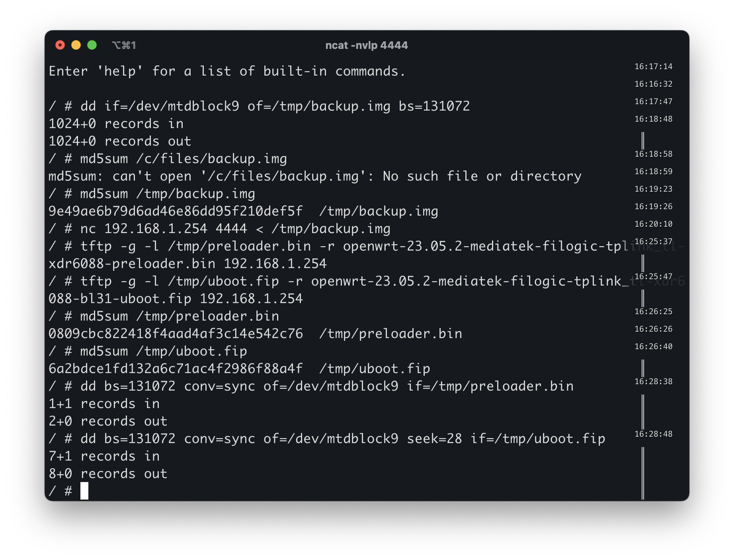Click the ⌥⌘1 window shortcut indicator

[x=124, y=45]
